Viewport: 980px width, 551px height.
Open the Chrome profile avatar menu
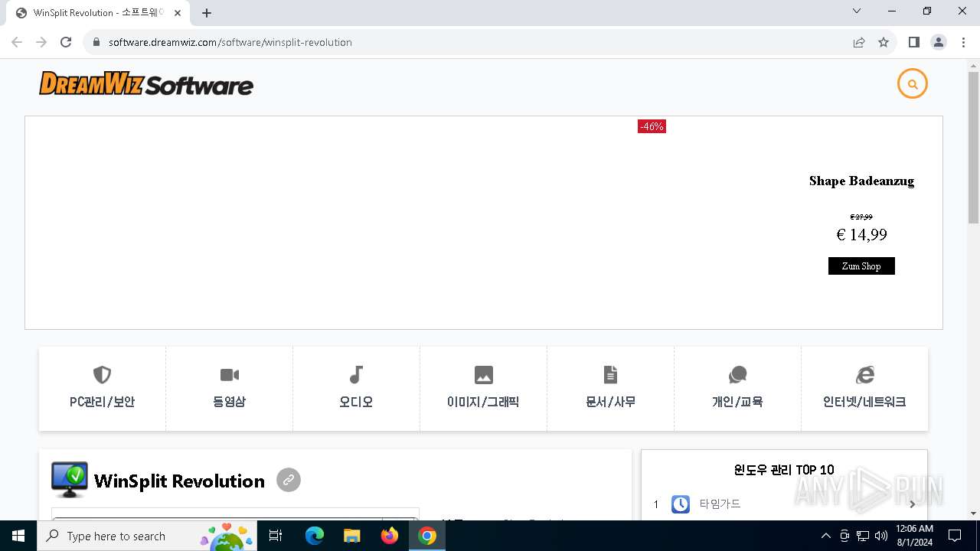coord(939,42)
